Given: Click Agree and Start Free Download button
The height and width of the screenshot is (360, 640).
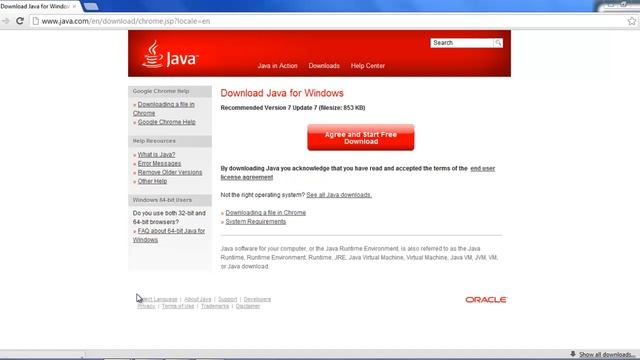Looking at the screenshot, I should pyautogui.click(x=361, y=138).
